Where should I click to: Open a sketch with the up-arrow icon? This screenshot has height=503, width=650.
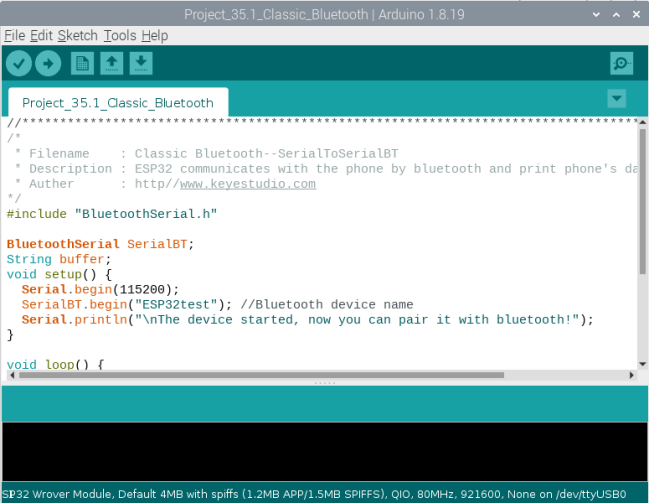coord(112,63)
